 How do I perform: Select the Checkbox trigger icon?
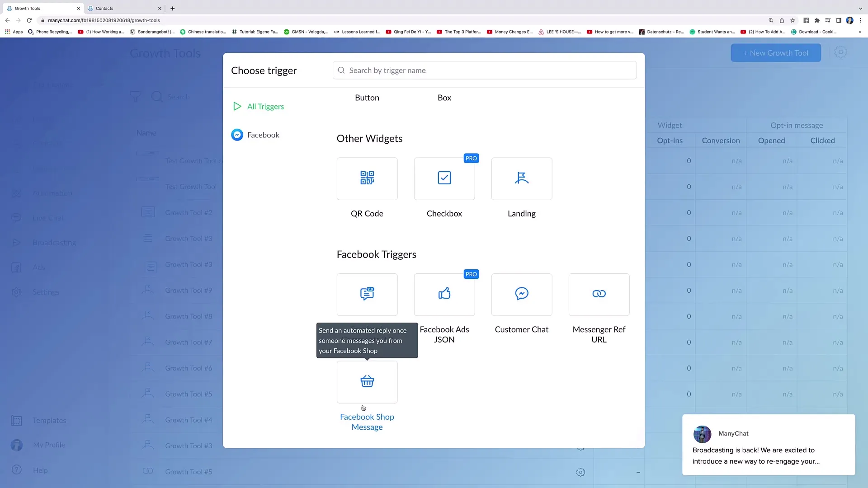[445, 178]
